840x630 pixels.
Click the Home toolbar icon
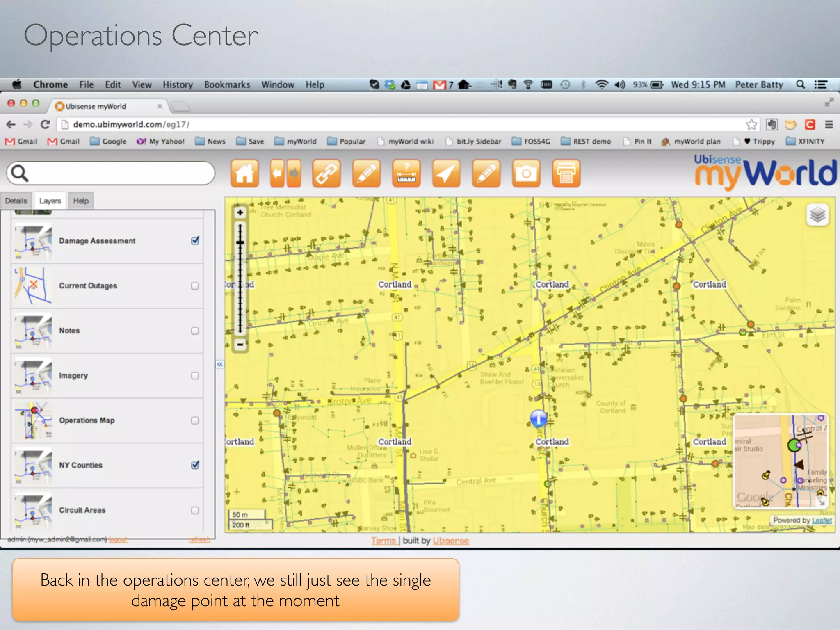(244, 173)
